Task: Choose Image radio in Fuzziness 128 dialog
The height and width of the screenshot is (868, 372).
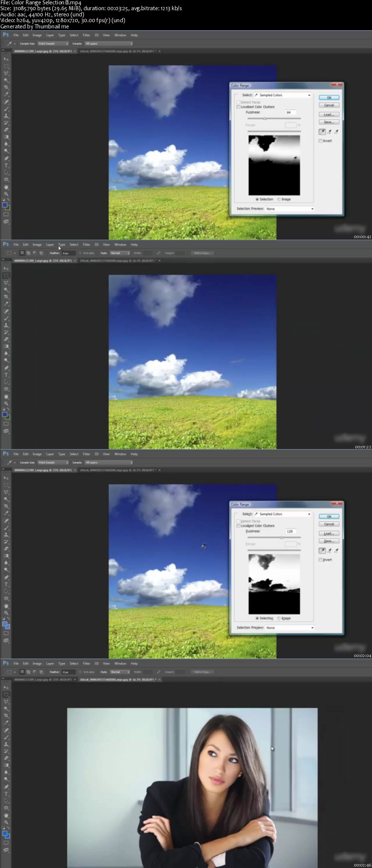Action: click(x=279, y=618)
